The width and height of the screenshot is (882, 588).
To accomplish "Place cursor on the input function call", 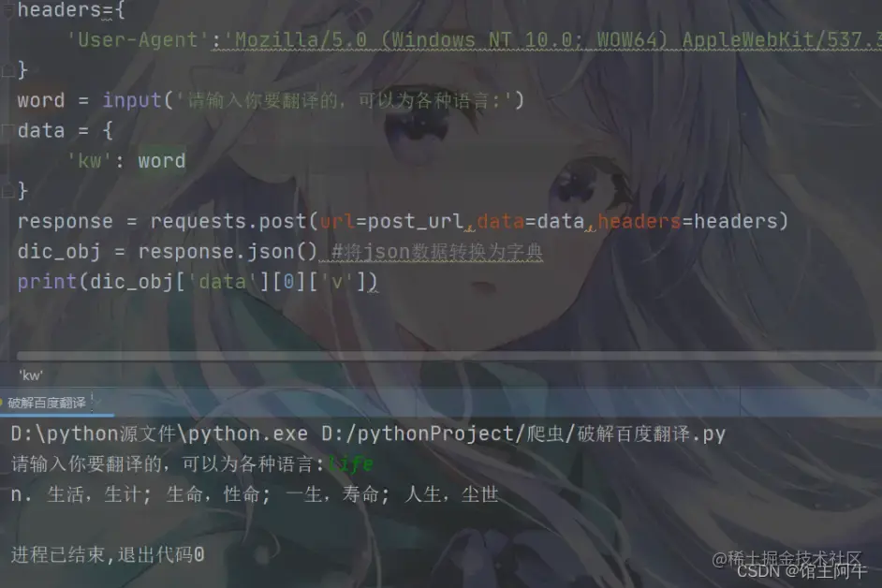I will 132,101.
